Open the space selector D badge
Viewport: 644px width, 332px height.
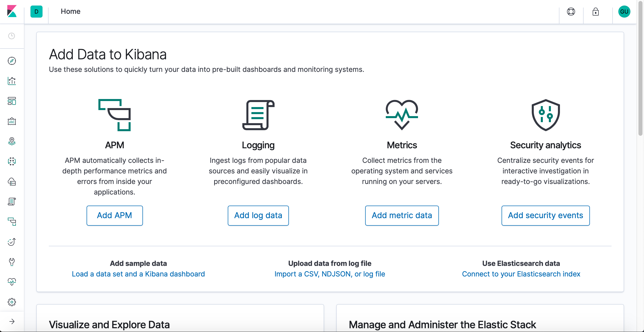[36, 12]
